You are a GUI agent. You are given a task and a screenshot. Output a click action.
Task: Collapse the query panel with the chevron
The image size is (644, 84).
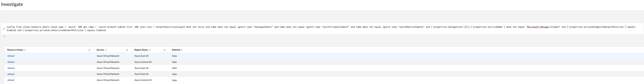click(x=4, y=36)
